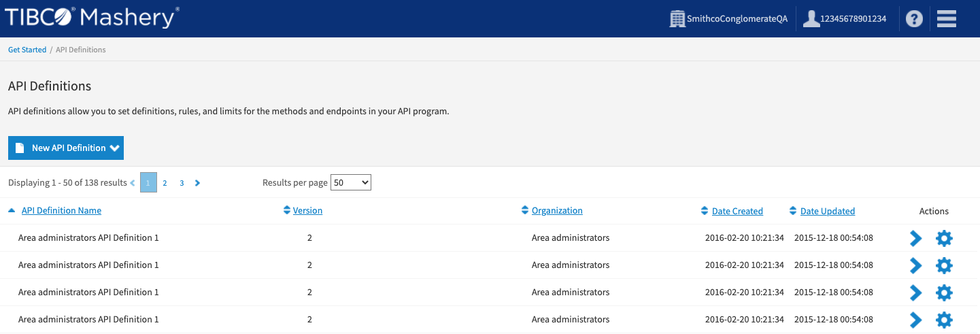Open the hamburger main menu

947,19
